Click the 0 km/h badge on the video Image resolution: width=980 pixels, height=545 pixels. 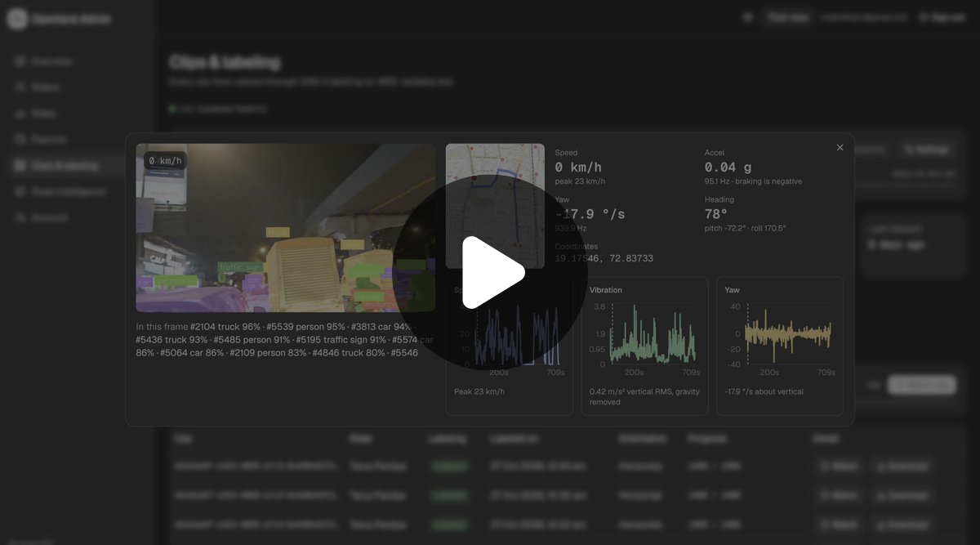pyautogui.click(x=166, y=161)
